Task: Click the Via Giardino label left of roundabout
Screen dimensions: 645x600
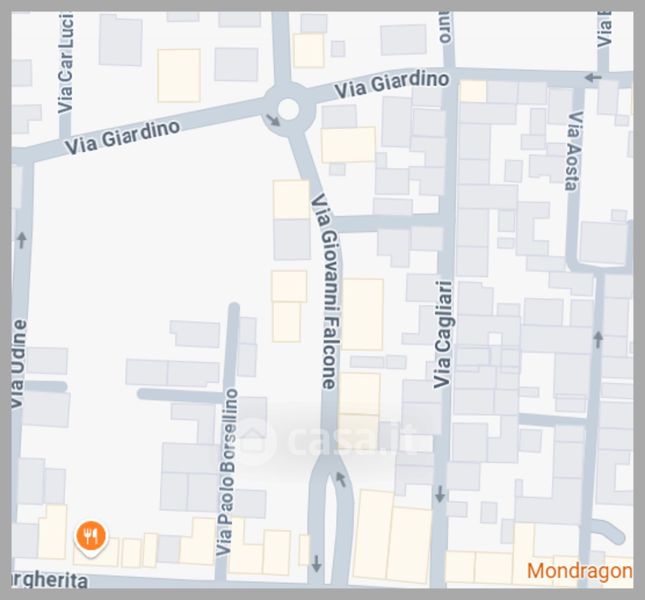Action: click(x=122, y=137)
